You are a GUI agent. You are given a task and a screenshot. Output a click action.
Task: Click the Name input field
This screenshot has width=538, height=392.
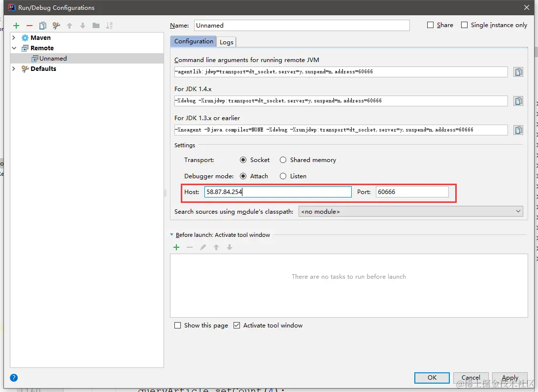(x=302, y=26)
